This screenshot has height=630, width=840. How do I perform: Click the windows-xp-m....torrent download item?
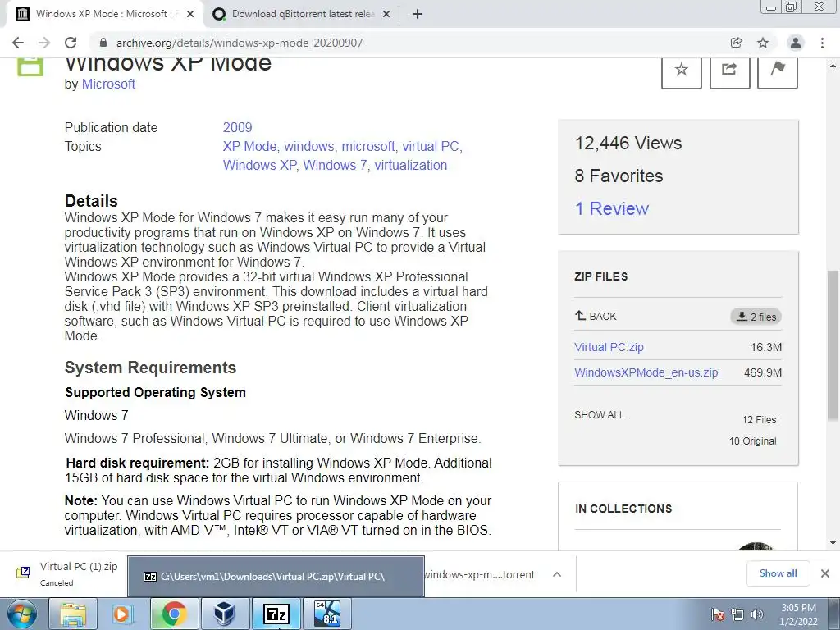pyautogui.click(x=479, y=574)
